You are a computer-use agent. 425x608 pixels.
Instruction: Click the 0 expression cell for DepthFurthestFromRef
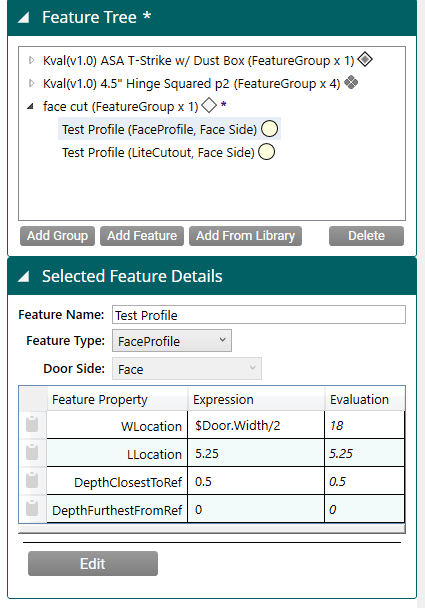(256, 509)
